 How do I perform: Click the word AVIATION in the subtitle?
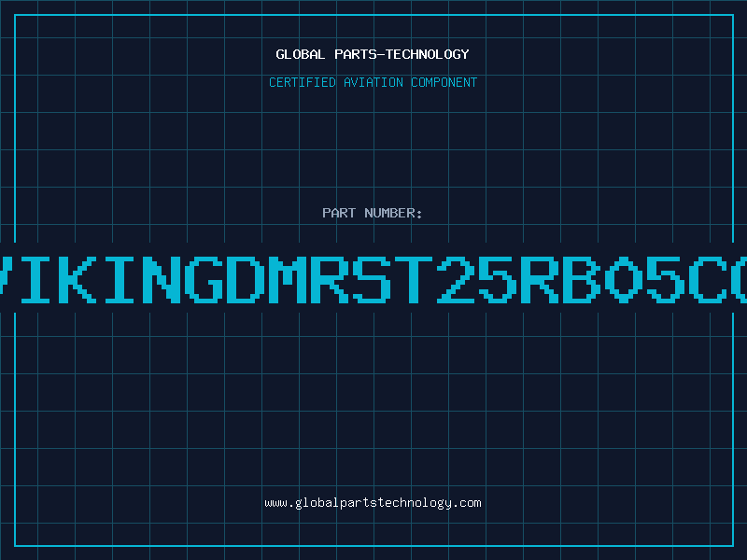(373, 82)
